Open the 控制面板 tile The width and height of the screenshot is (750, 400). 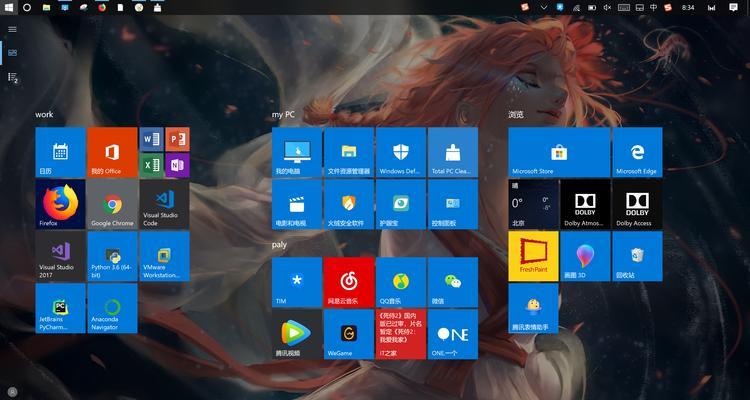pos(453,204)
